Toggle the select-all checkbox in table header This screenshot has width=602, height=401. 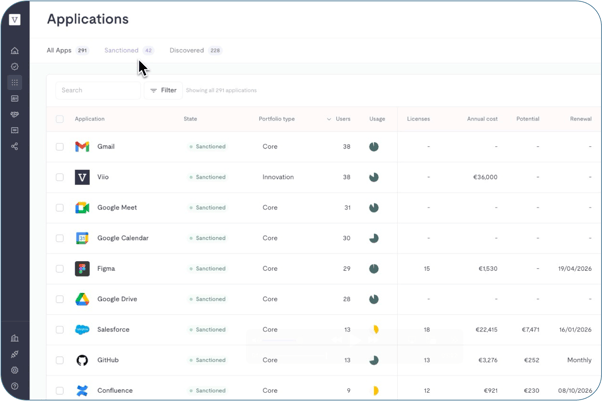(x=60, y=119)
